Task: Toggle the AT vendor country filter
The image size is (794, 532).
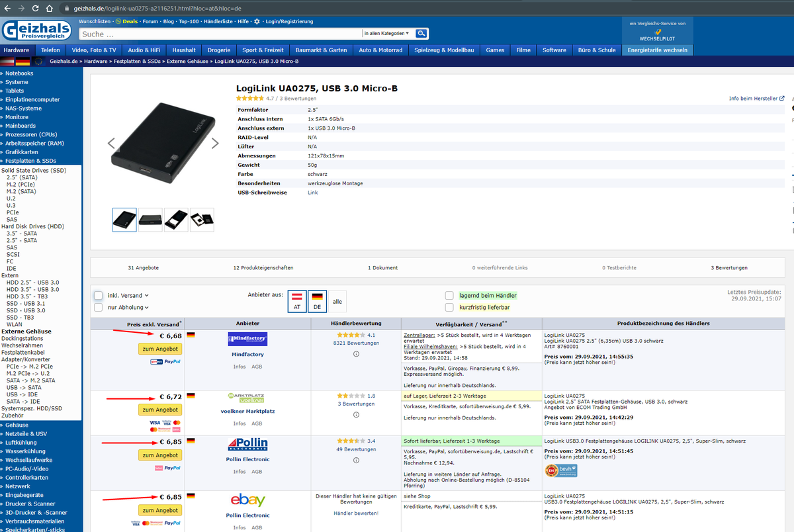Action: [297, 301]
